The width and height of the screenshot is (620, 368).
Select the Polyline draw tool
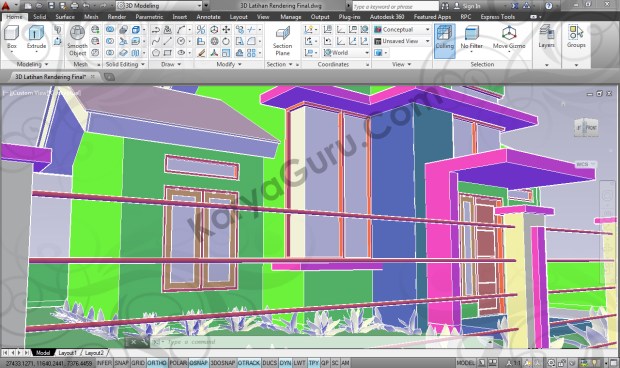click(156, 30)
